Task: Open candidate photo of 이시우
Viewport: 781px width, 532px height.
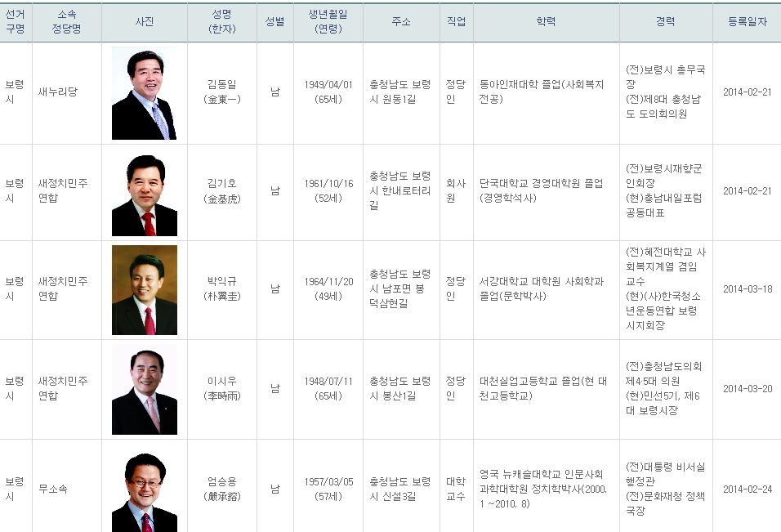Action: (x=145, y=390)
